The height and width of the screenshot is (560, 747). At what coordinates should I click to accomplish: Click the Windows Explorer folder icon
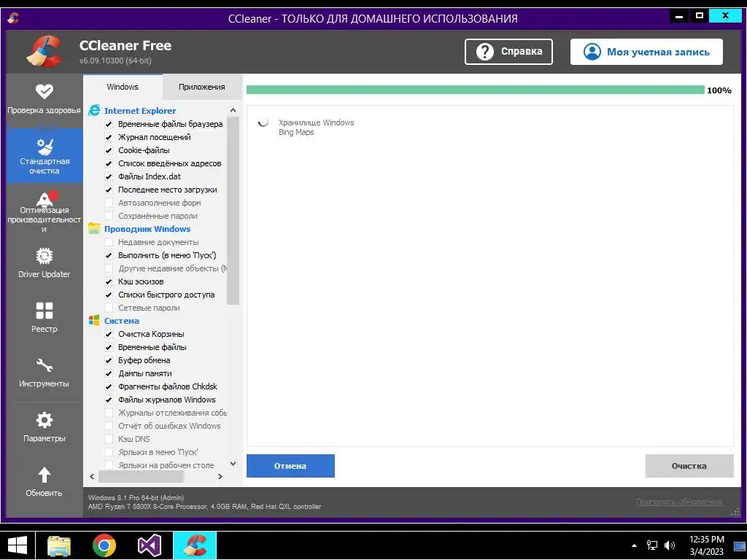coord(94,228)
